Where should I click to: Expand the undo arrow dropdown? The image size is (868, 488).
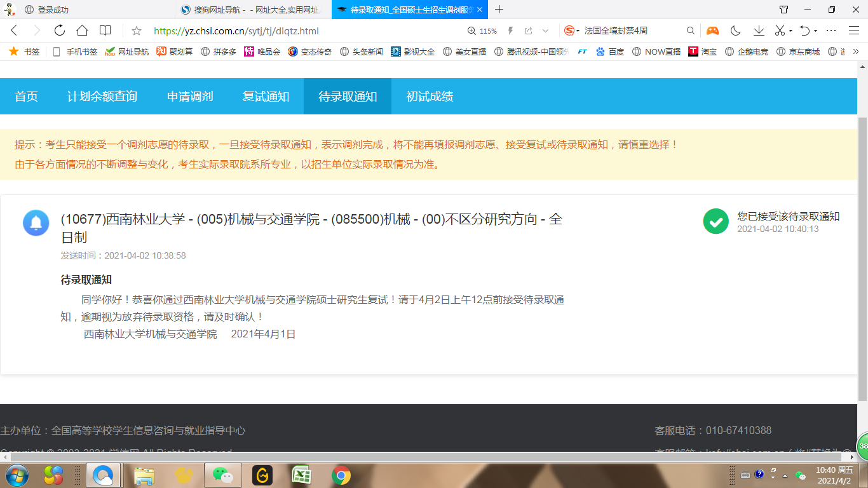click(x=815, y=30)
